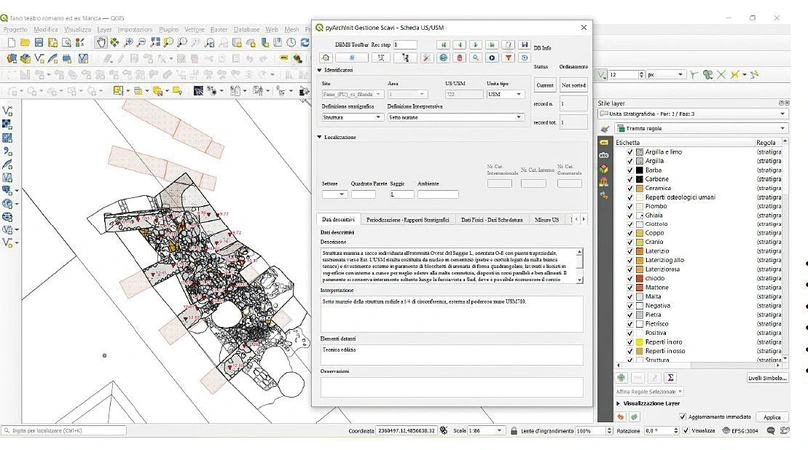This screenshot has width=808, height=450.
Task: Click the Ambiente input field
Action: [x=437, y=194]
